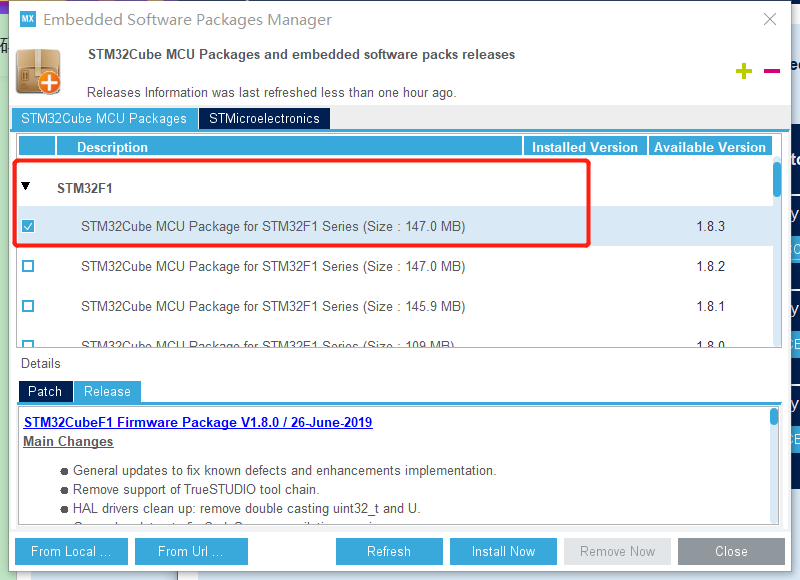
Task: Click the 'General updates to fix known defects' line
Action: [x=285, y=470]
